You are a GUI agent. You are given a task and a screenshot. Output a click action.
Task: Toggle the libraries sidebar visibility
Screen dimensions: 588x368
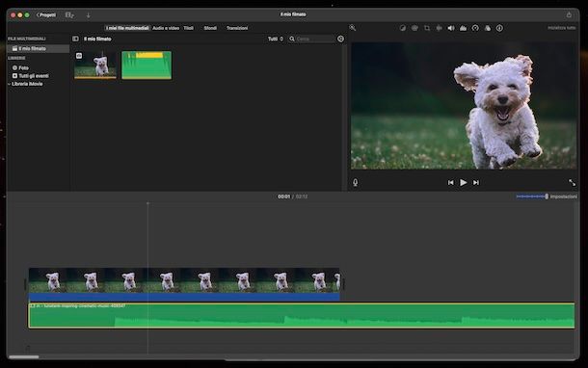[75, 39]
